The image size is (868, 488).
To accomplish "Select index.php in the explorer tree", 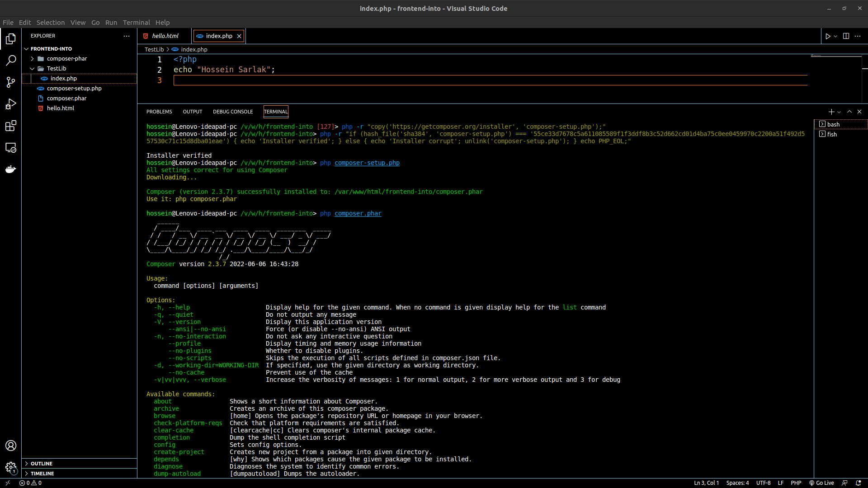I will [x=79, y=79].
